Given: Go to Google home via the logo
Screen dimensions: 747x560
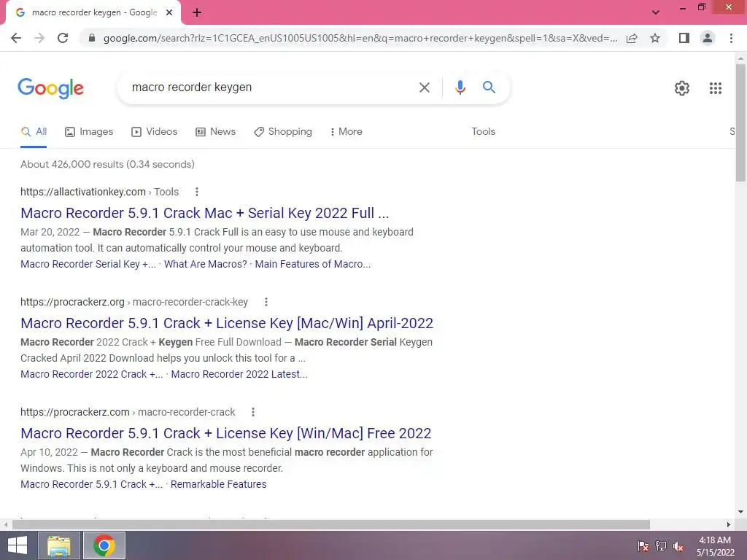Looking at the screenshot, I should (51, 88).
